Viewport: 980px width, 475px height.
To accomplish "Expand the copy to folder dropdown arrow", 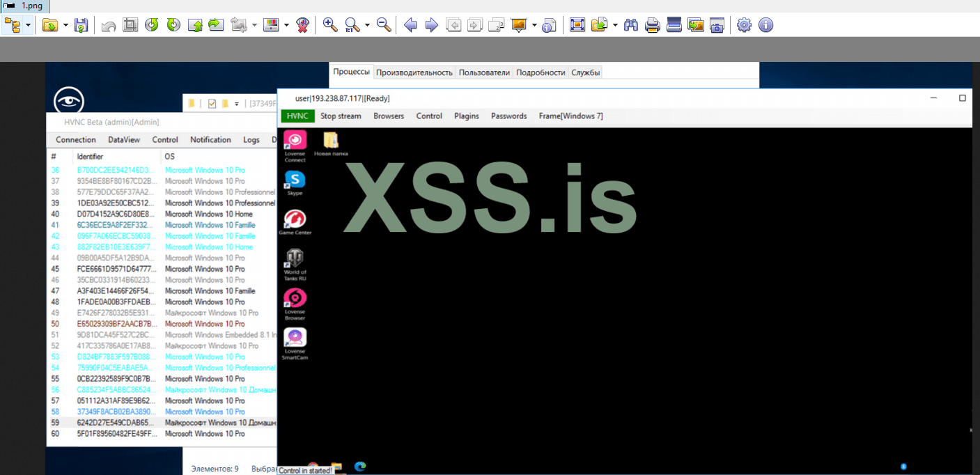I will coord(615,26).
